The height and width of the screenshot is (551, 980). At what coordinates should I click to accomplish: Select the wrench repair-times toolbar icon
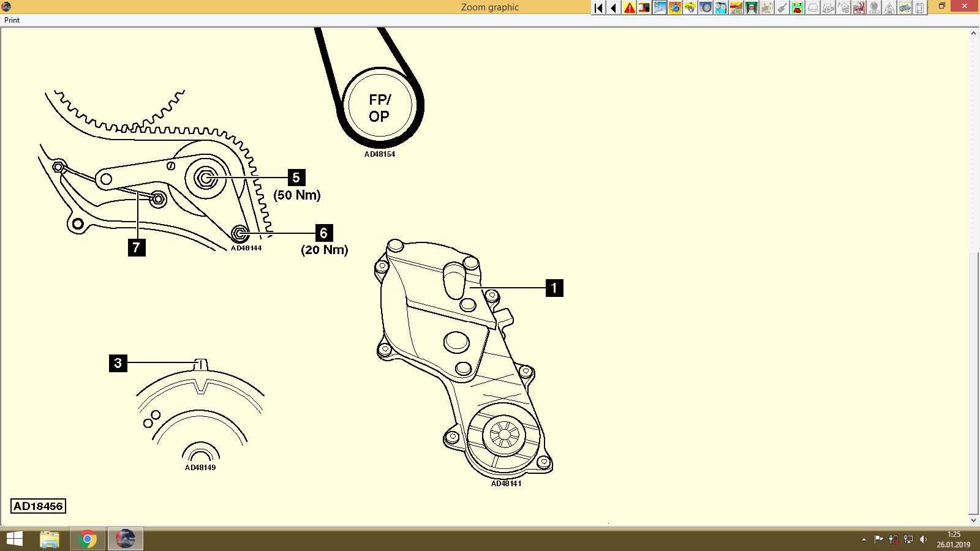[x=660, y=8]
